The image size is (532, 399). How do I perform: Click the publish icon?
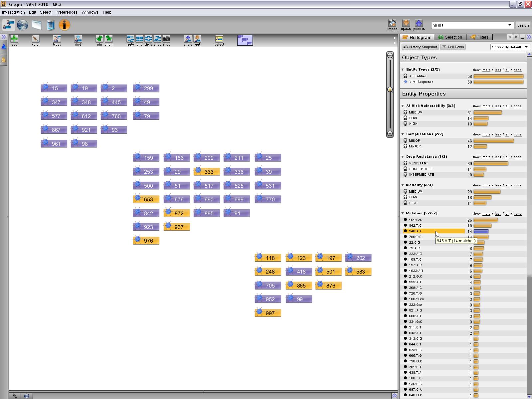(419, 23)
